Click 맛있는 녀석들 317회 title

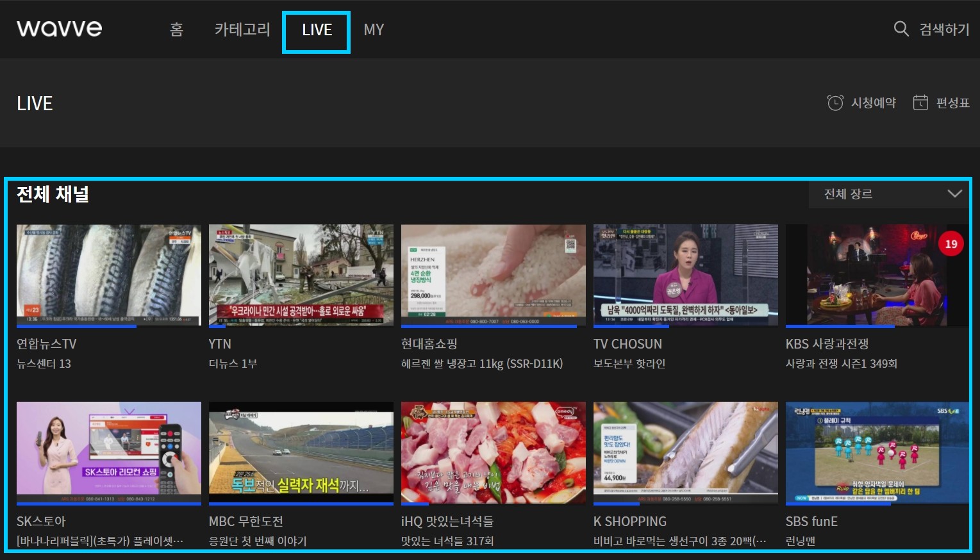pos(447,541)
